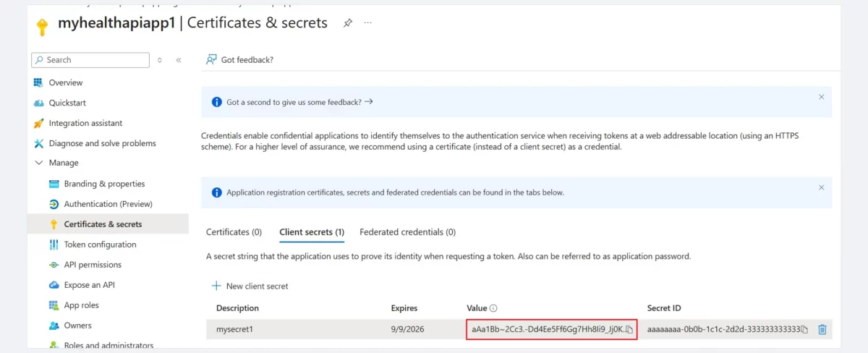
Task: Click the Secret ID text aaaaaaaa-0b0b
Action: [x=723, y=329]
